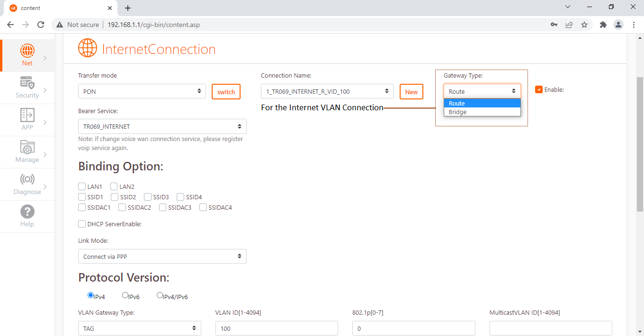The image size is (644, 336).
Task: Open the Link Mode dropdown
Action: pyautogui.click(x=162, y=256)
